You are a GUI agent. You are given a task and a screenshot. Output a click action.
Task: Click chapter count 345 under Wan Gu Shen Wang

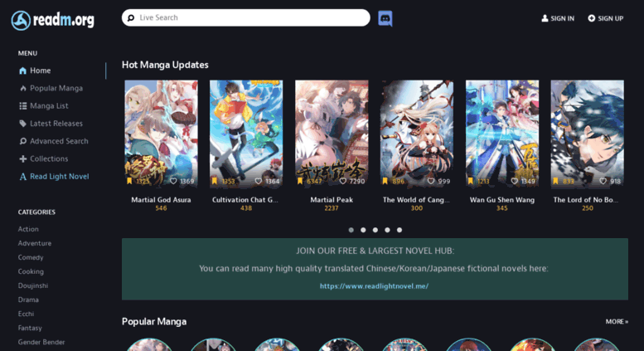[x=502, y=208]
